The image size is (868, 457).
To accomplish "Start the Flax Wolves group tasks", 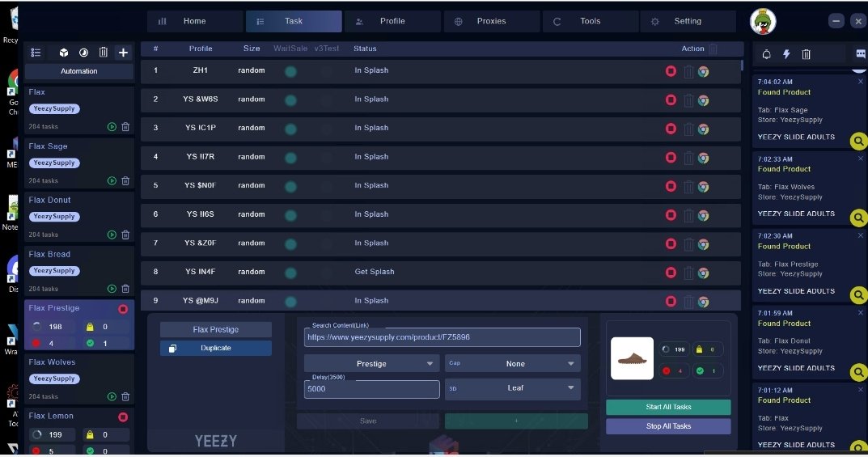I will point(112,396).
